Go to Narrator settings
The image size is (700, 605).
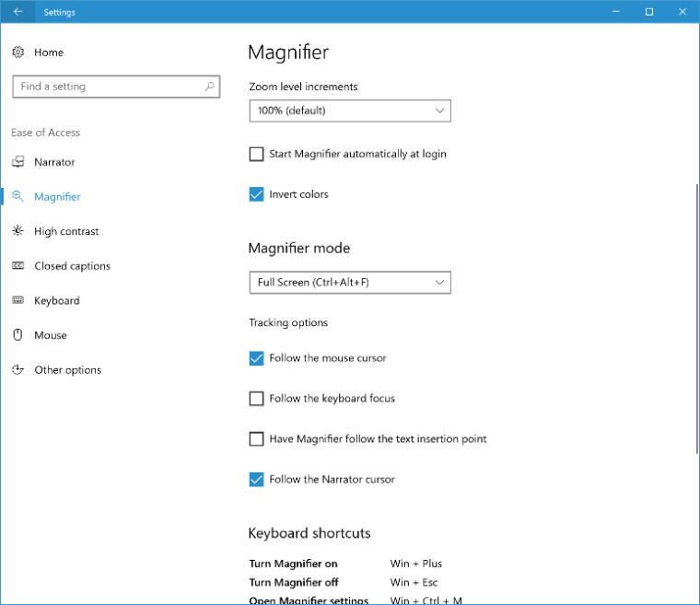pyautogui.click(x=55, y=162)
